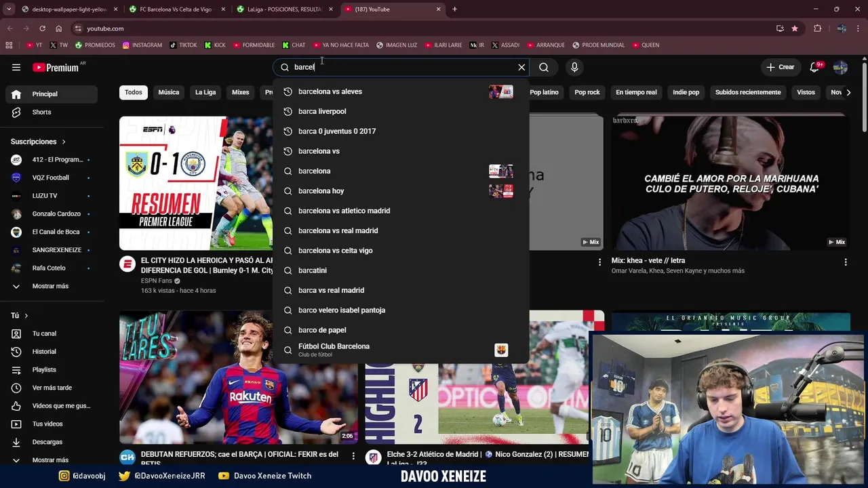Select the En tiempo real chip
Image resolution: width=868 pixels, height=488 pixels.
(636, 92)
